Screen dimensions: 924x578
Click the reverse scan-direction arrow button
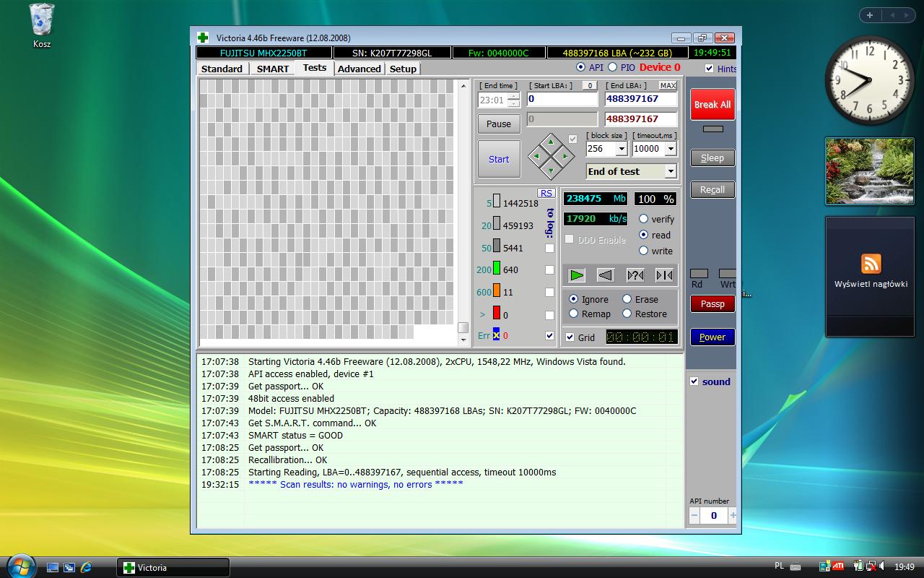[606, 275]
